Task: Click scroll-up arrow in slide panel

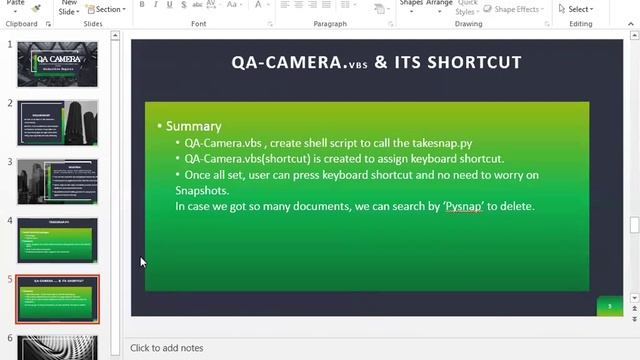Action: 116,36
